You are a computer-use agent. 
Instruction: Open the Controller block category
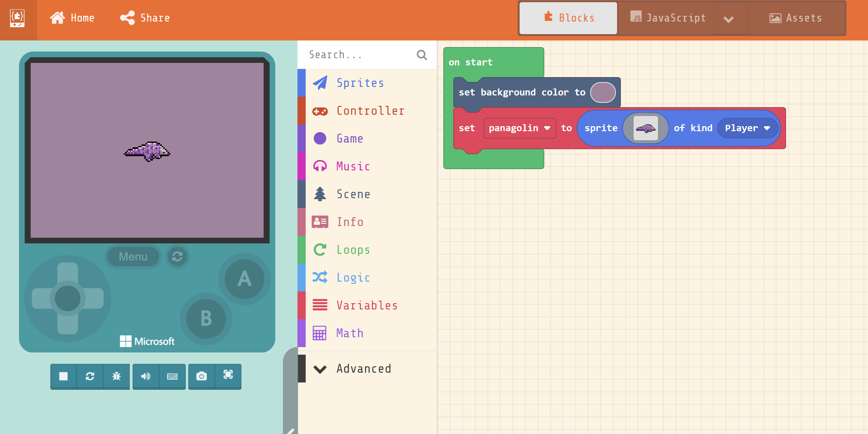(x=367, y=111)
